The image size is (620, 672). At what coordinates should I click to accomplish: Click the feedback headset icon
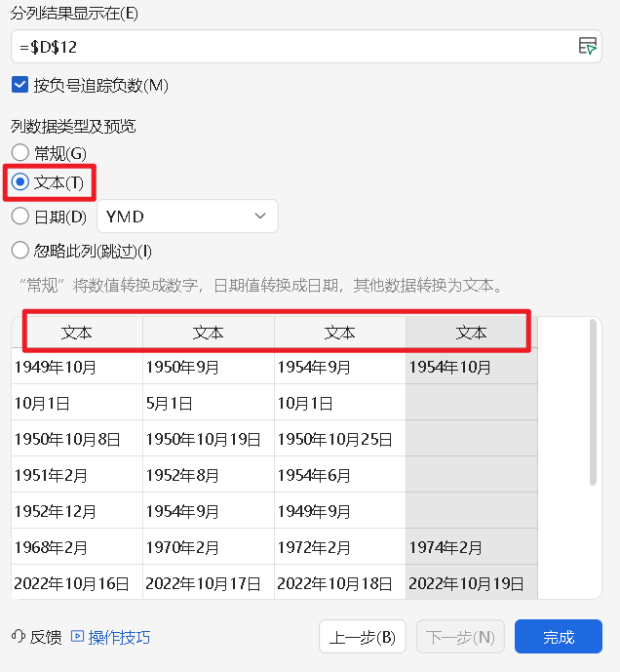point(19,637)
